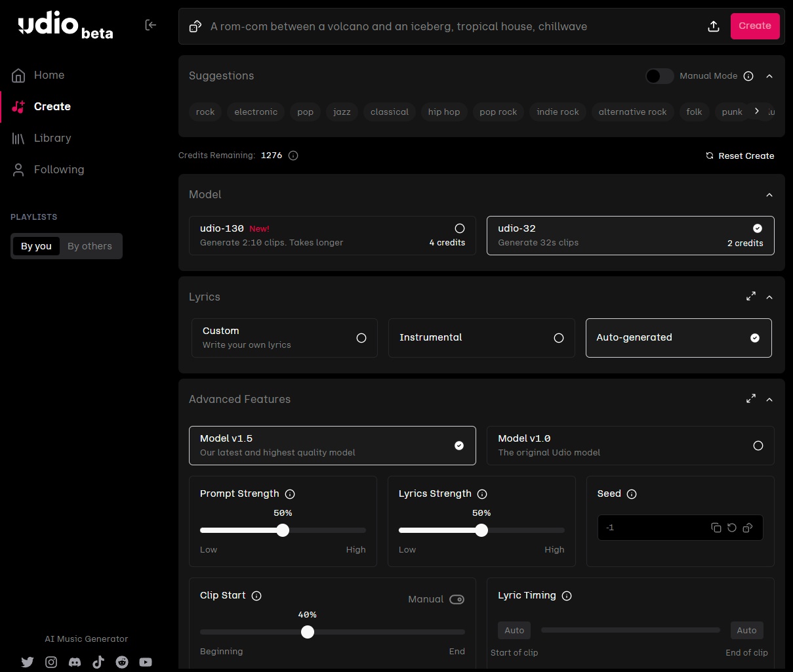This screenshot has width=793, height=672.
Task: Open the Discord link icon
Action: tap(75, 662)
